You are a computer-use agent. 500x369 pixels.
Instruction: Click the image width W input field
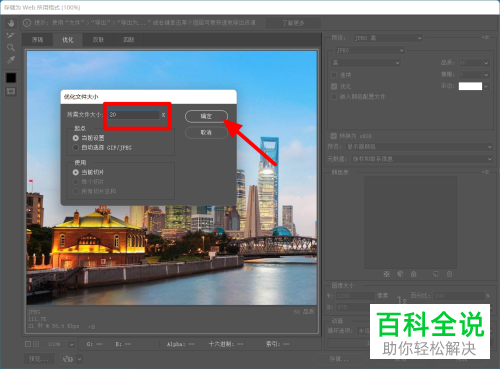click(355, 296)
